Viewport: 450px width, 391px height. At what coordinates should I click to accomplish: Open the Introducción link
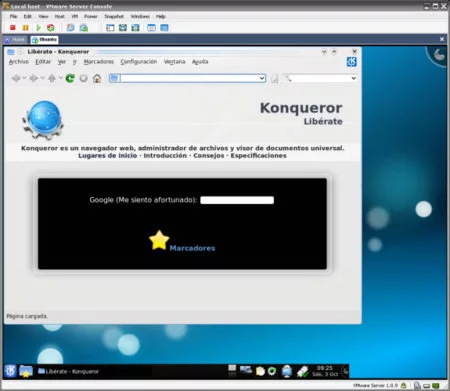point(165,156)
